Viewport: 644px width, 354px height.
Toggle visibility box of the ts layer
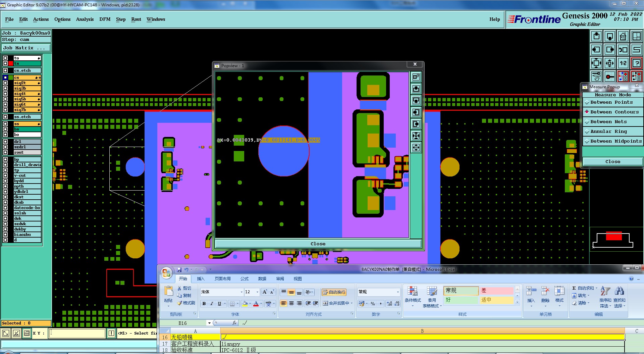pyautogui.click(x=5, y=63)
